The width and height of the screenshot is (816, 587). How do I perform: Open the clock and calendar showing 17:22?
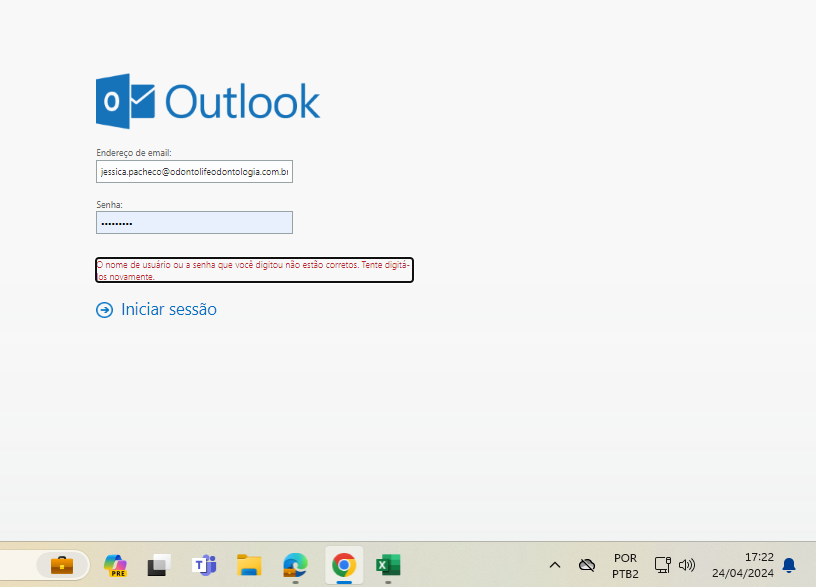click(x=743, y=565)
